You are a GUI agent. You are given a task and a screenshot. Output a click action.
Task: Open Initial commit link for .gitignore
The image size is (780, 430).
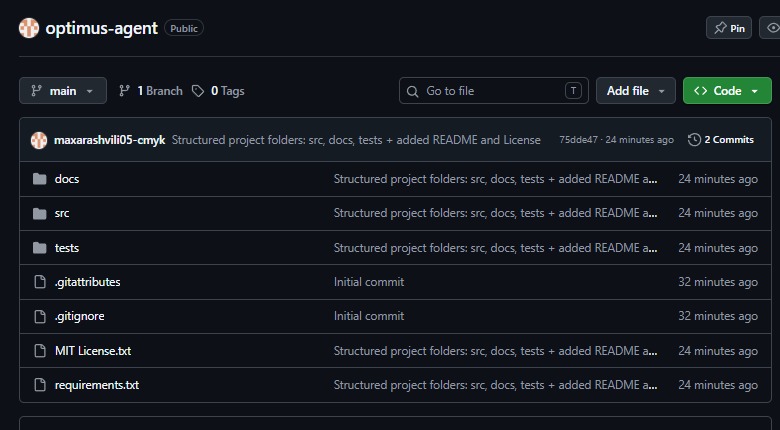pos(369,316)
